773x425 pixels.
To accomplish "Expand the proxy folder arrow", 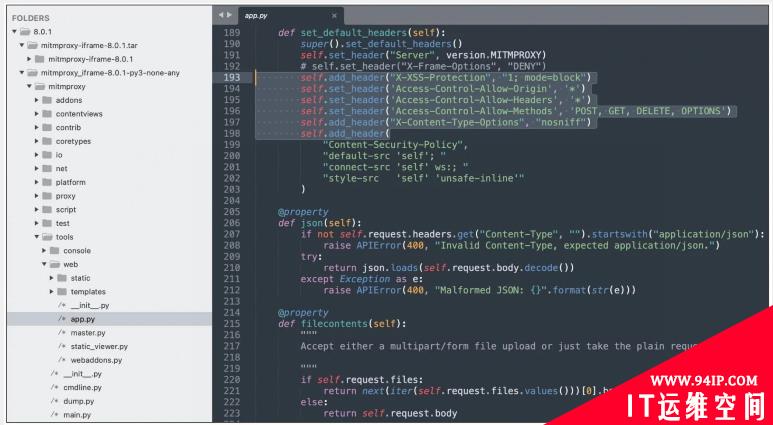I will (36, 196).
